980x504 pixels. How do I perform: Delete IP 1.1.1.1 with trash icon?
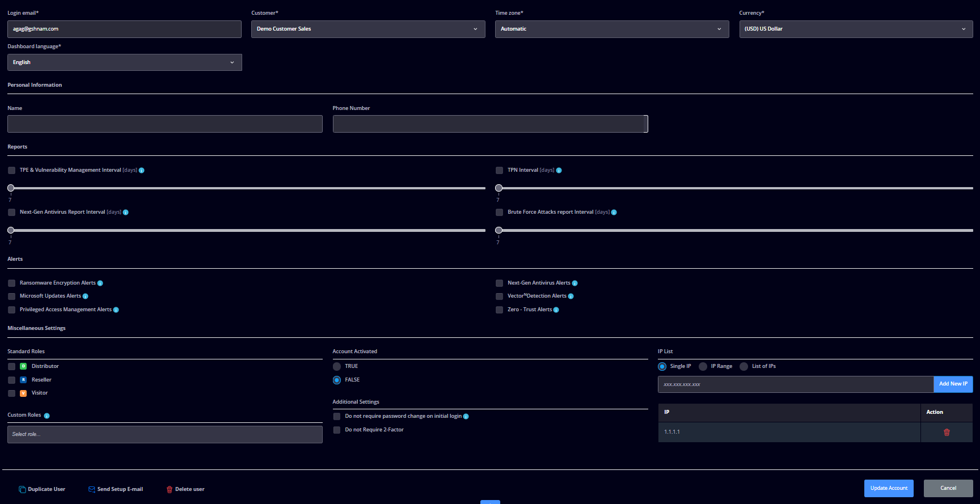pyautogui.click(x=947, y=432)
